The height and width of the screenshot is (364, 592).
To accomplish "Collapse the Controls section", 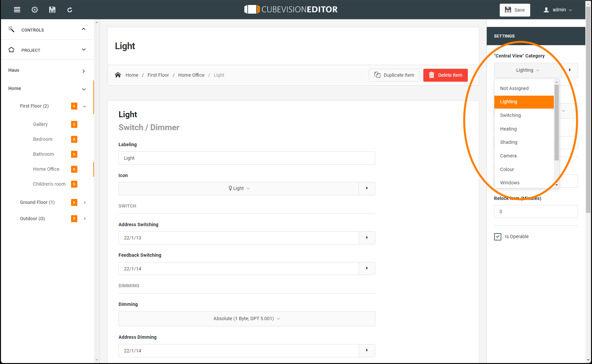I will pyautogui.click(x=84, y=29).
